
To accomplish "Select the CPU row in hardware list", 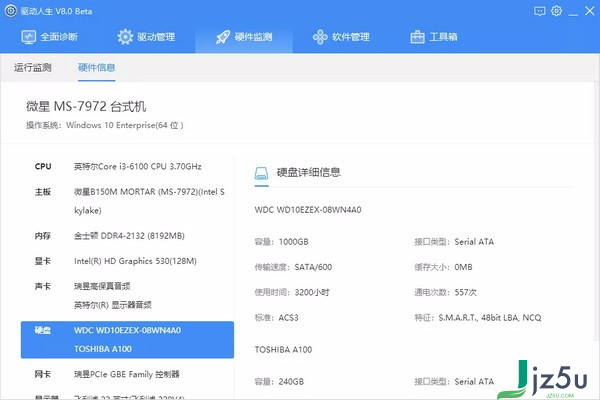I will (x=127, y=167).
